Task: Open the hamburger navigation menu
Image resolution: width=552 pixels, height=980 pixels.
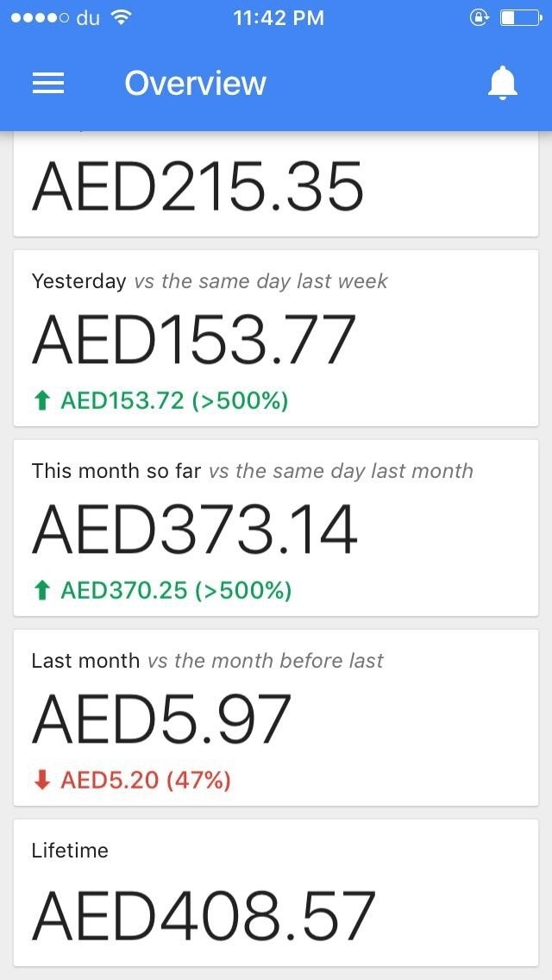Action: pyautogui.click(x=48, y=83)
